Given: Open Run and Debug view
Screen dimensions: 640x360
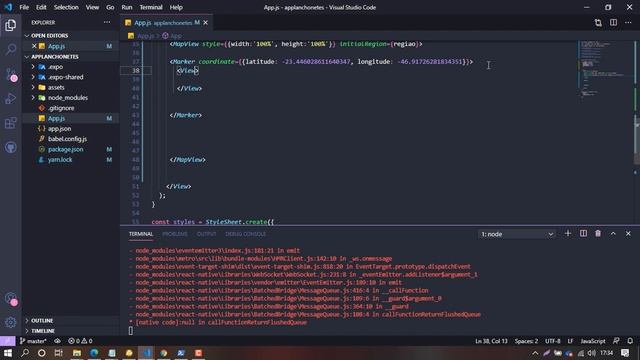Looking at the screenshot, I should coord(11,99).
